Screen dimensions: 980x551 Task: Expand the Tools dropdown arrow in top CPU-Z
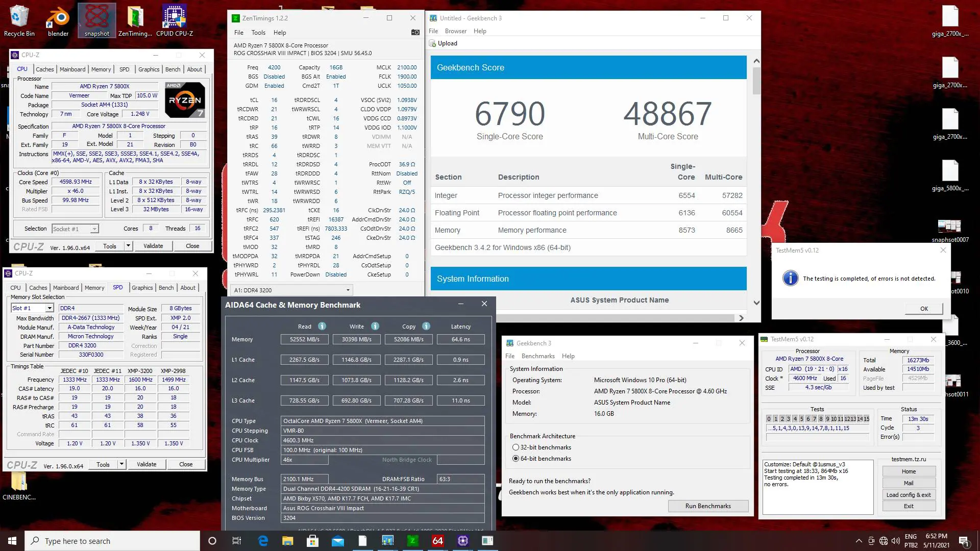tap(128, 246)
